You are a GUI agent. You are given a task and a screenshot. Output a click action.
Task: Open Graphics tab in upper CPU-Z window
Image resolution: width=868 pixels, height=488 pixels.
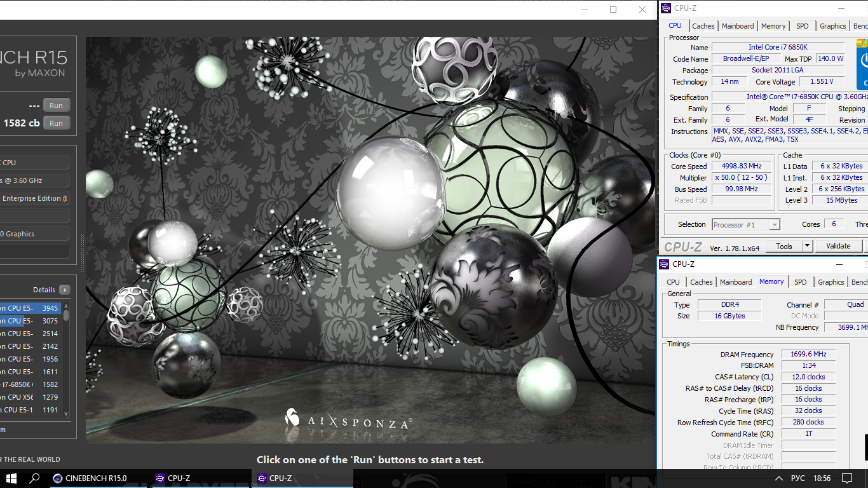pyautogui.click(x=832, y=26)
